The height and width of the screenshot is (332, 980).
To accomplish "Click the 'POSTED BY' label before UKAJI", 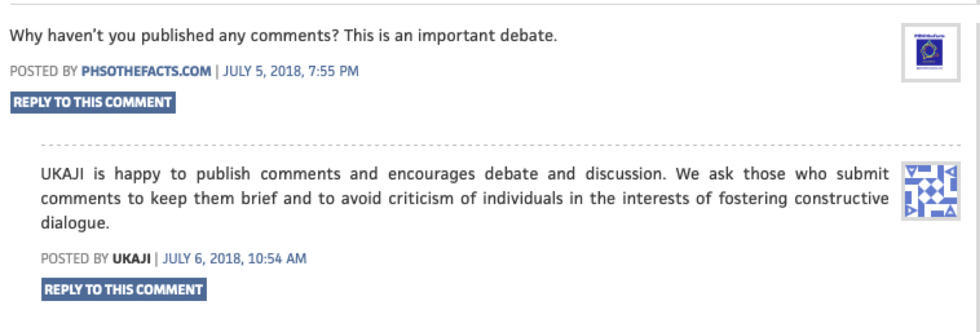I will click(x=74, y=259).
